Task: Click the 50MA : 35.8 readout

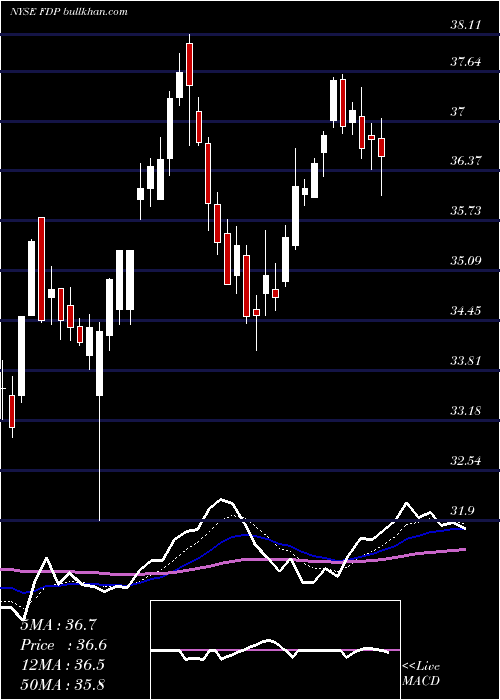Action: 62,684
